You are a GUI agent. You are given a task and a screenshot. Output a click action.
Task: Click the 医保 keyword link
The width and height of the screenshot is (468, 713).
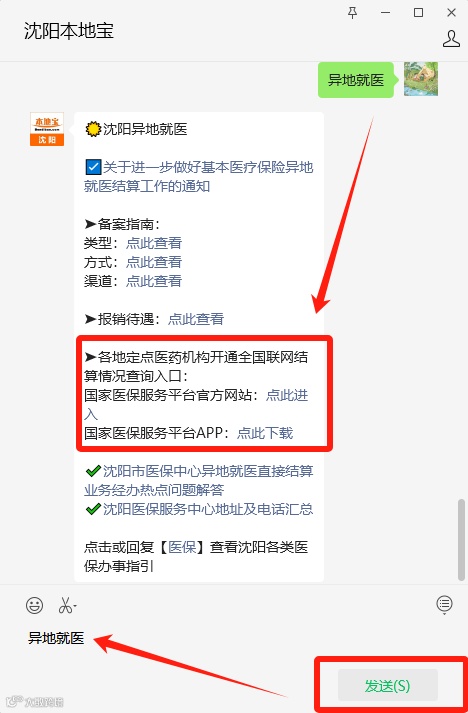pyautogui.click(x=182, y=547)
